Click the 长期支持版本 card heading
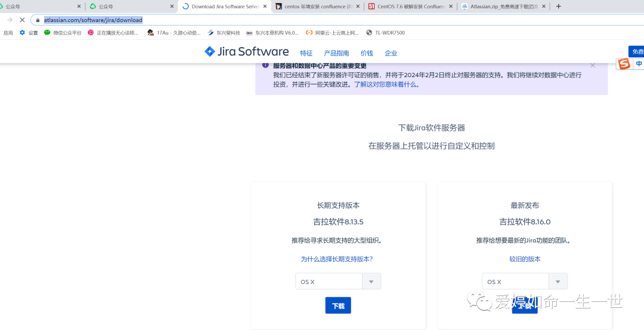The image size is (644, 330). coord(339,205)
